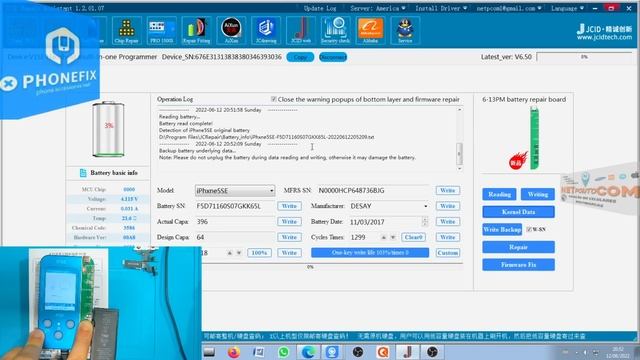
Task: Click the taskbar volume icon
Action: coord(585,352)
